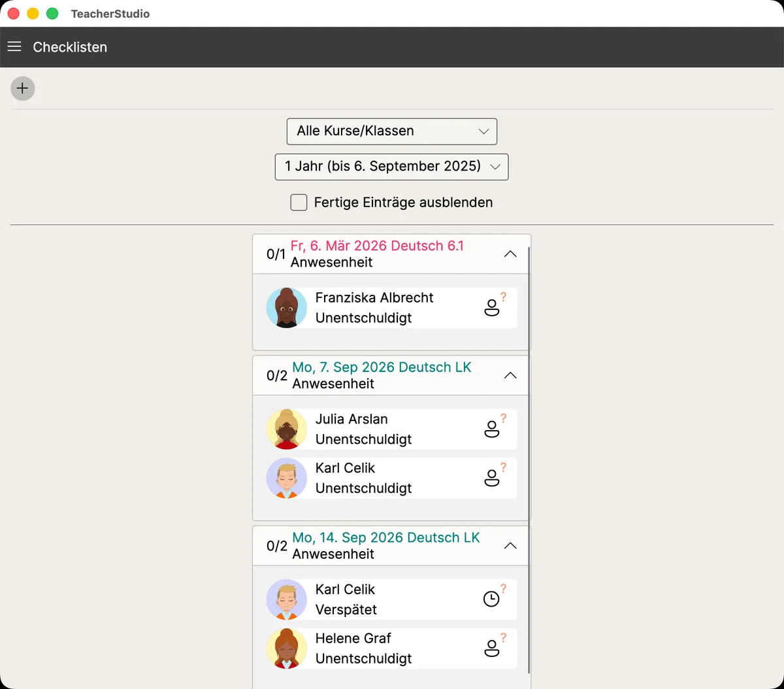Close the TeacherStudio window
Viewport: 784px width, 689px height.
pos(13,14)
